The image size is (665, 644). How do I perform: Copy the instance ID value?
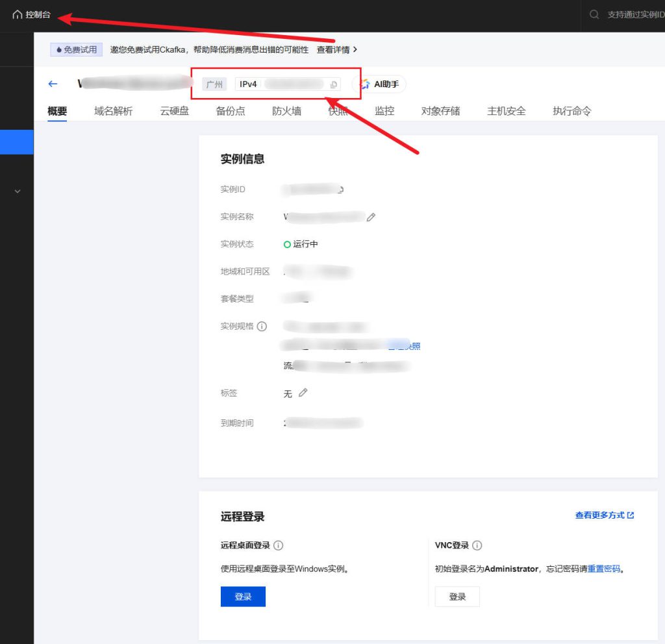pos(340,190)
